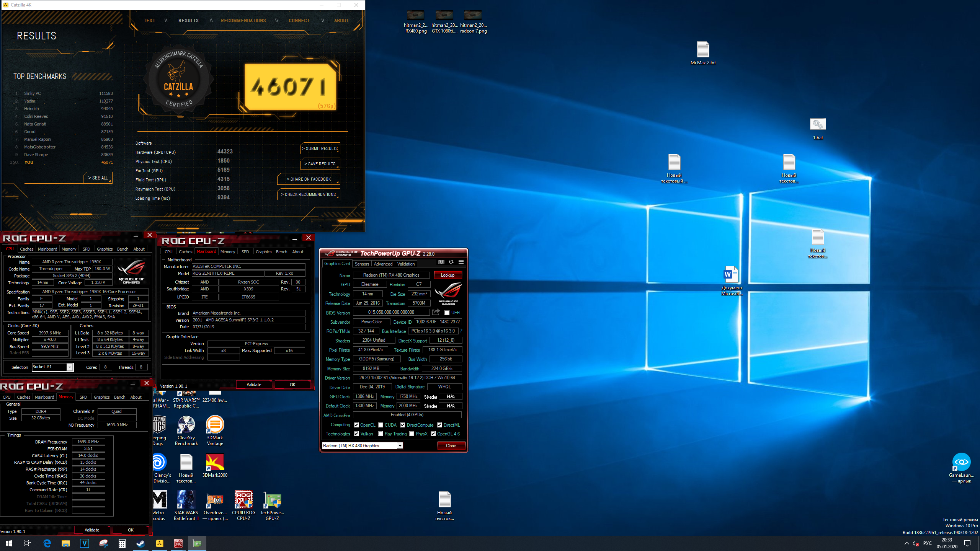The image size is (980, 551).
Task: Open Steam from the taskbar
Action: tap(140, 543)
